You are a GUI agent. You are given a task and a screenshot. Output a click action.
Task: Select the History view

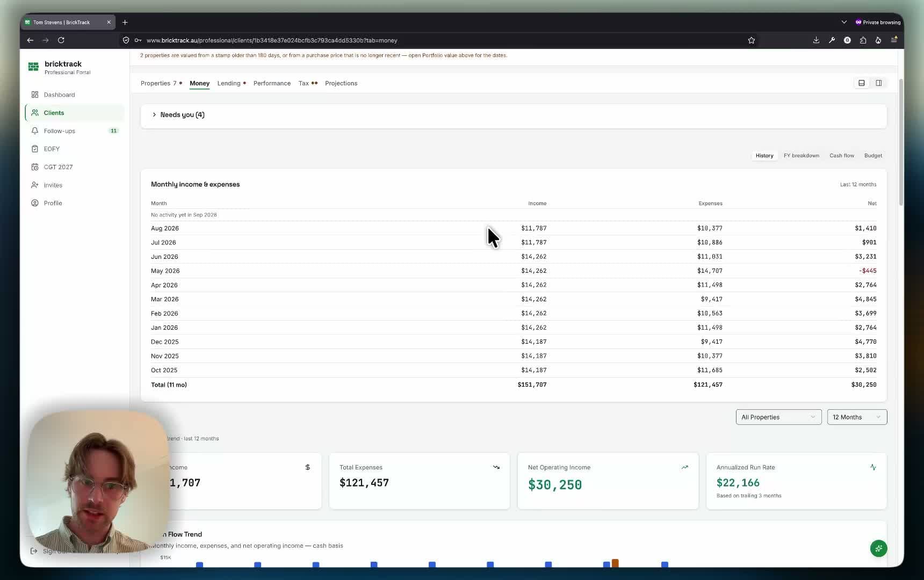pos(764,156)
